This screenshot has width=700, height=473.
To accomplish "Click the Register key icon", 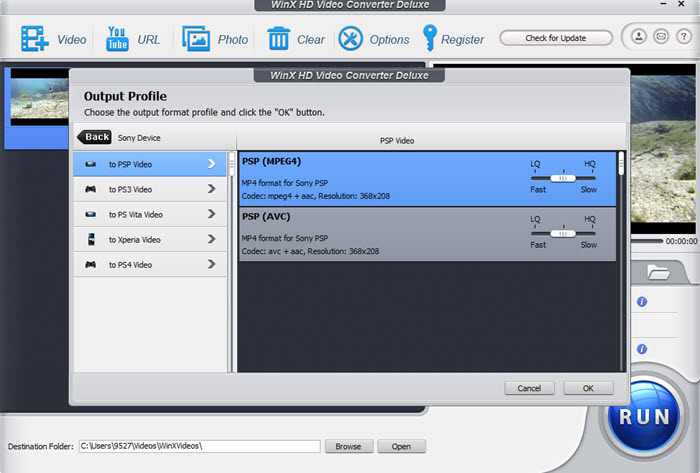I will coord(429,38).
